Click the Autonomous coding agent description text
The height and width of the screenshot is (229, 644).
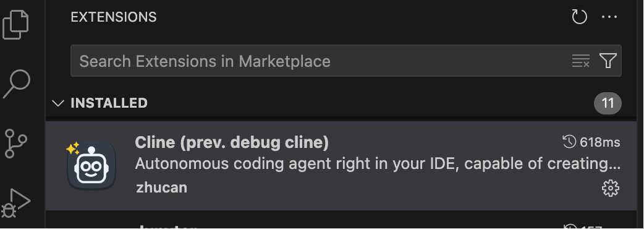(378, 163)
